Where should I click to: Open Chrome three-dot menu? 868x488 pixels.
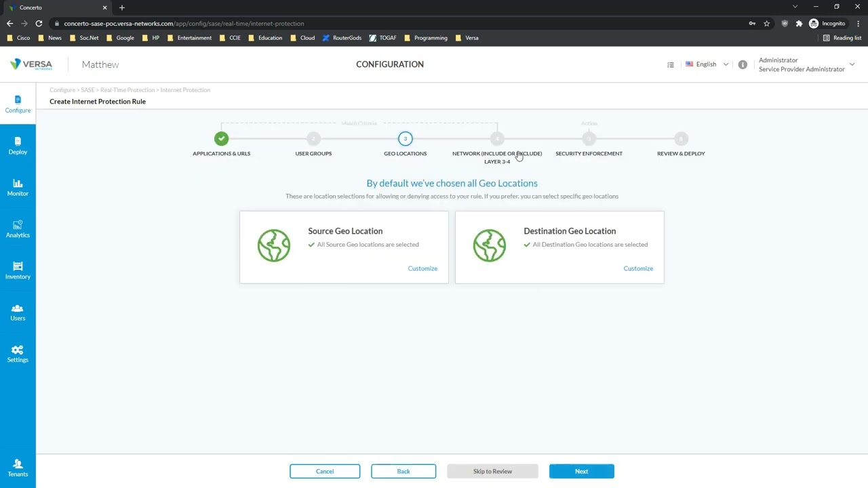tap(859, 23)
